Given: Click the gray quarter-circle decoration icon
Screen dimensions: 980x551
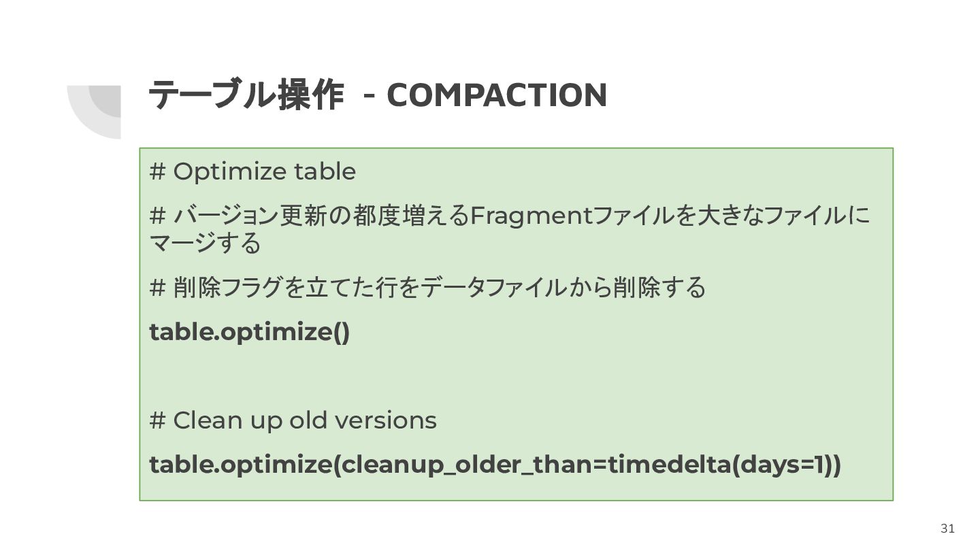Looking at the screenshot, I should coord(94,112).
